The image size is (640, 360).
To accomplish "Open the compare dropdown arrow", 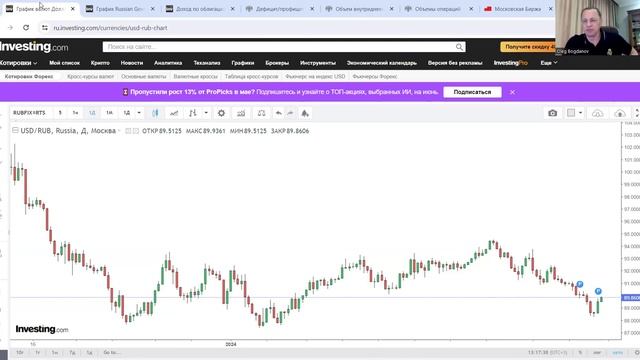I will pos(206,113).
